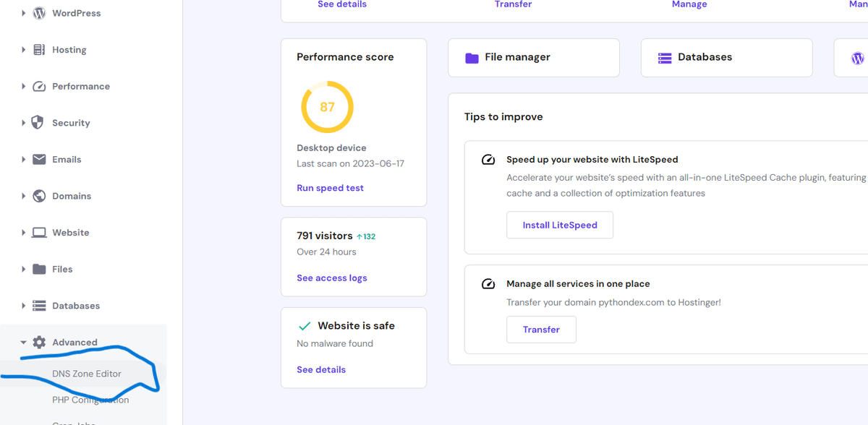Collapse the Advanced section arrow

point(24,343)
